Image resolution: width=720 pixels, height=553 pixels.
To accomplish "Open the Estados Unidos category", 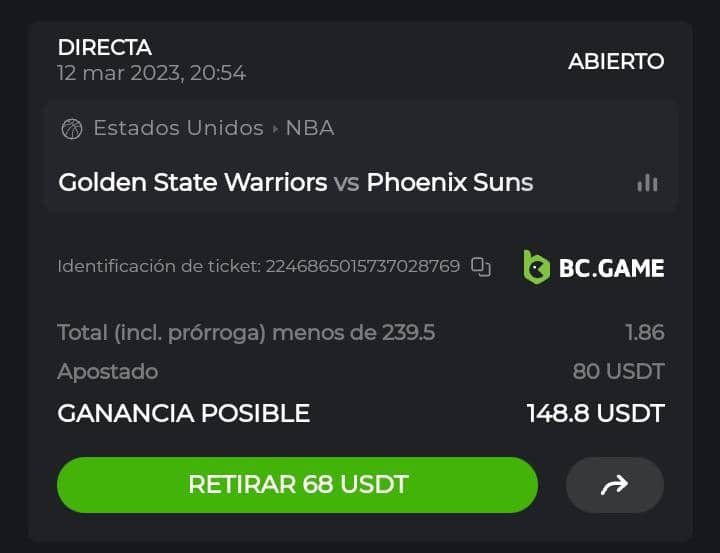I will (178, 128).
